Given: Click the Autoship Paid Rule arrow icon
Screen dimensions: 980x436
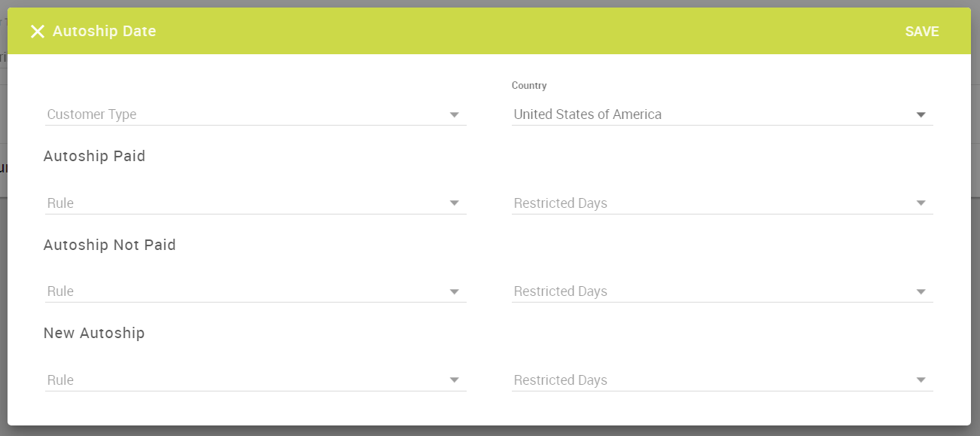Looking at the screenshot, I should pos(455,203).
